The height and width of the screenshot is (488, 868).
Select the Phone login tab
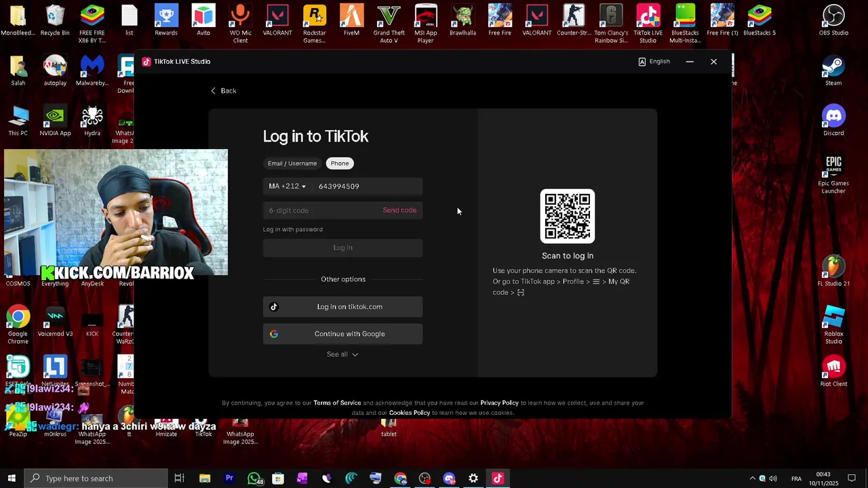coord(340,163)
